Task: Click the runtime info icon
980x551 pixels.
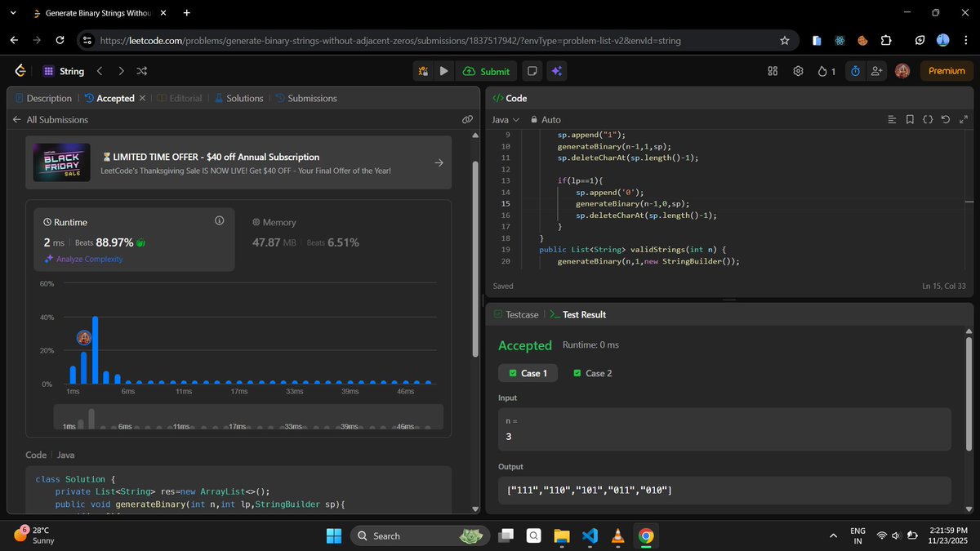Action: click(x=219, y=221)
